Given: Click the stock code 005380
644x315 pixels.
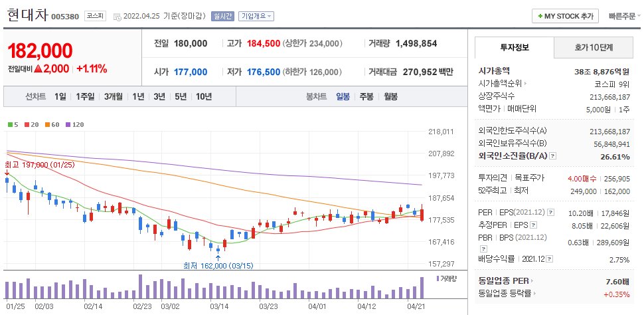Looking at the screenshot, I should point(65,17).
